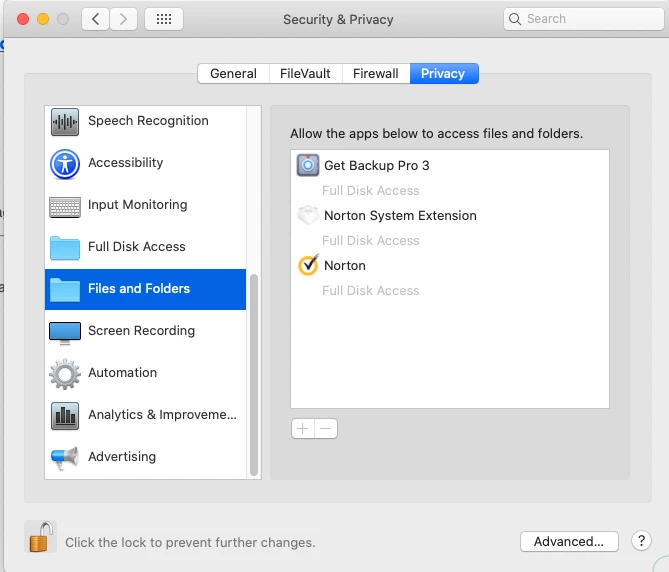Click the Screen Recording monitor icon

[65, 333]
